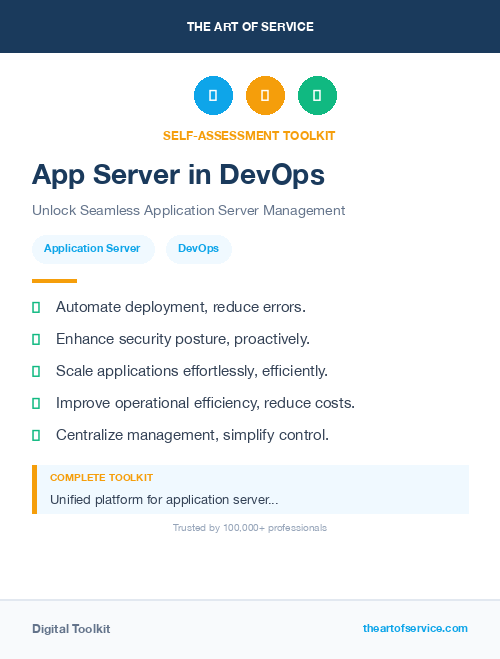Viewport: 500px width, 659px height.
Task: Click 'Improve operational efficiency, reduce costs.' text
Action: 205,403
